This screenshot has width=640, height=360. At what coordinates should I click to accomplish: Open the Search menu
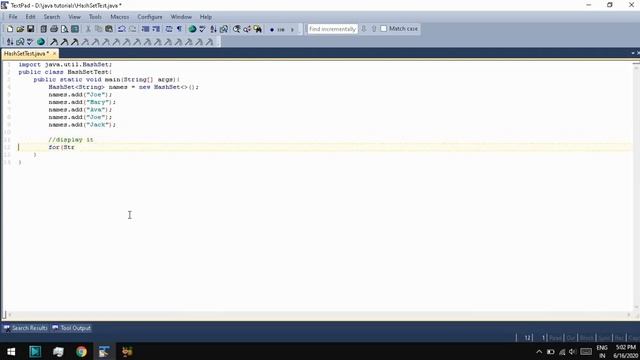coord(52,17)
